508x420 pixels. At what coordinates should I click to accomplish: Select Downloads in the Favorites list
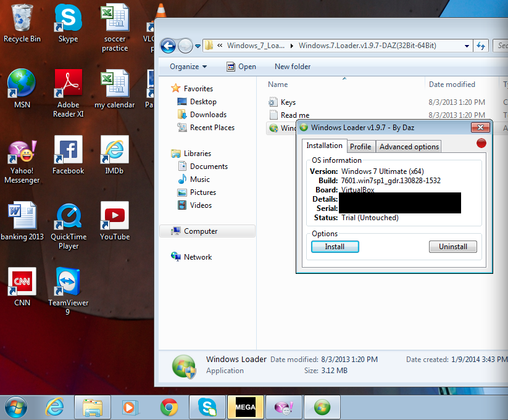pos(208,115)
